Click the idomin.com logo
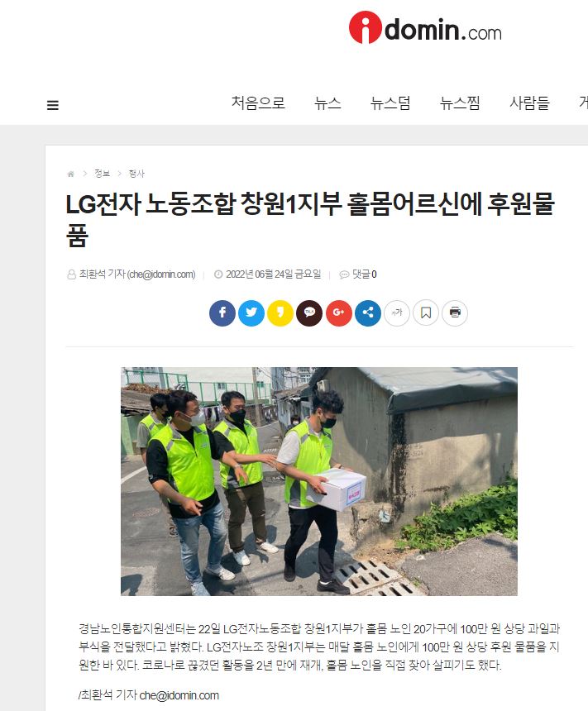Viewport: 588px width, 711px height. click(x=425, y=28)
